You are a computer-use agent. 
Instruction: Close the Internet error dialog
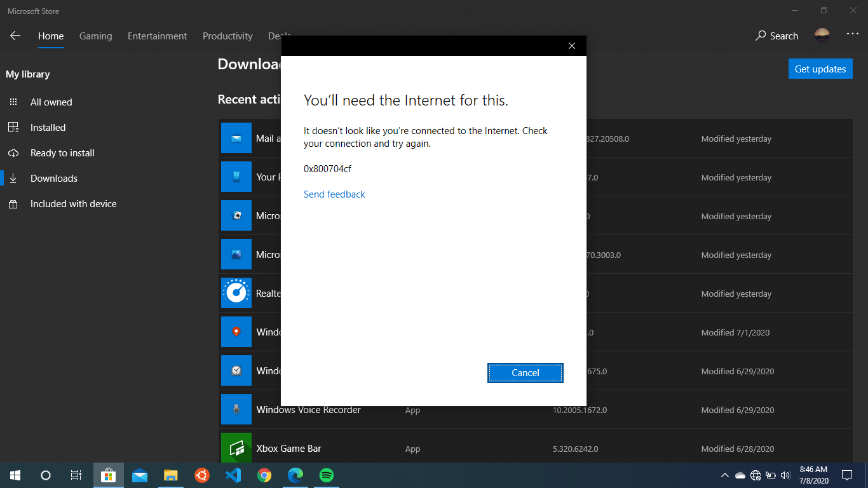(572, 46)
